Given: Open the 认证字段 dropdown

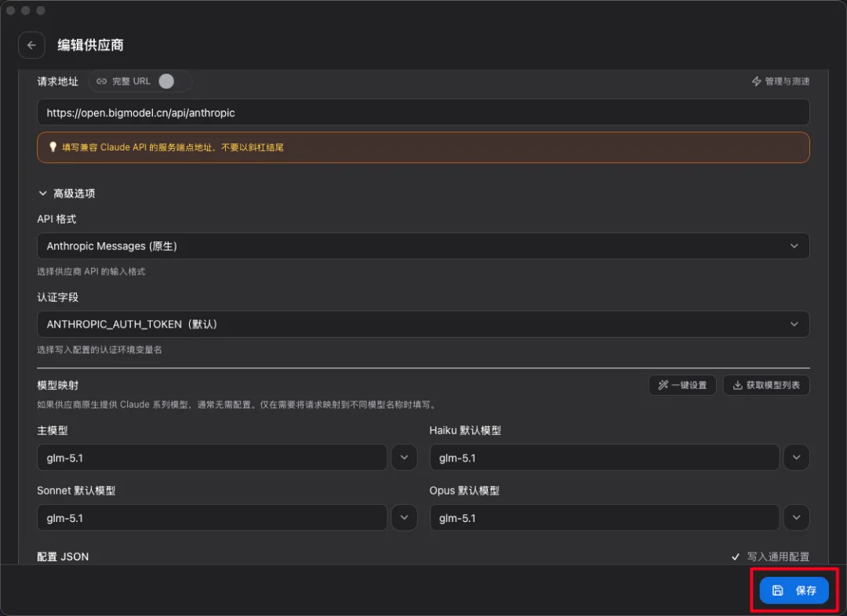Looking at the screenshot, I should pyautogui.click(x=423, y=324).
